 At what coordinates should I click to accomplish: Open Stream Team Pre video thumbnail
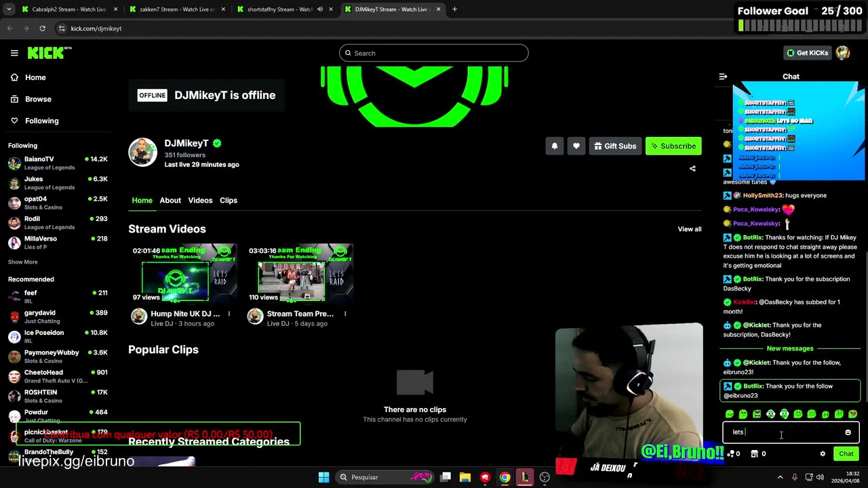click(x=300, y=273)
